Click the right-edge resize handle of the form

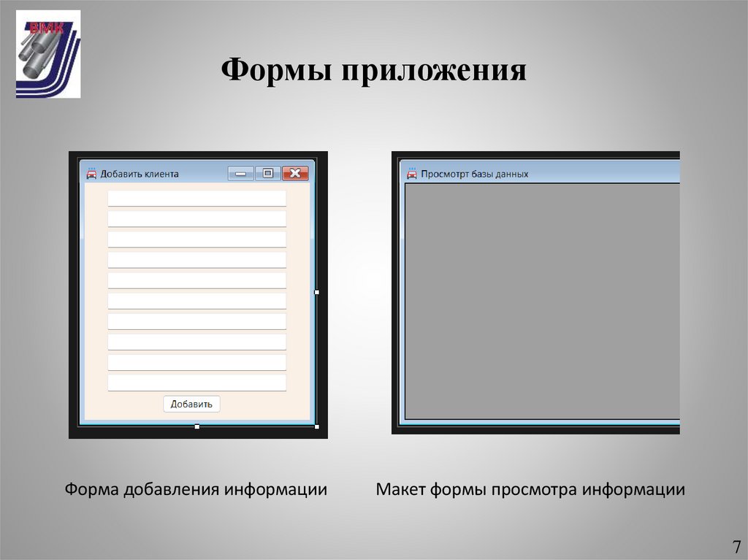click(x=316, y=292)
